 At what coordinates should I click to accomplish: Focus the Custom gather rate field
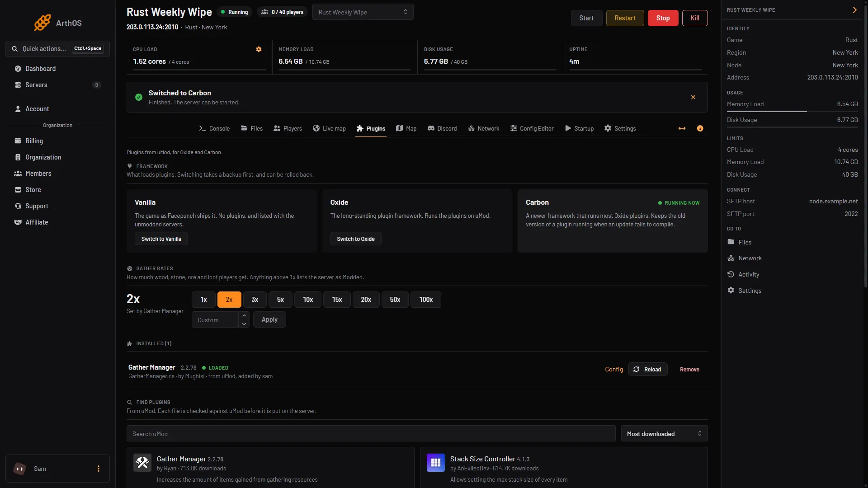tap(216, 319)
